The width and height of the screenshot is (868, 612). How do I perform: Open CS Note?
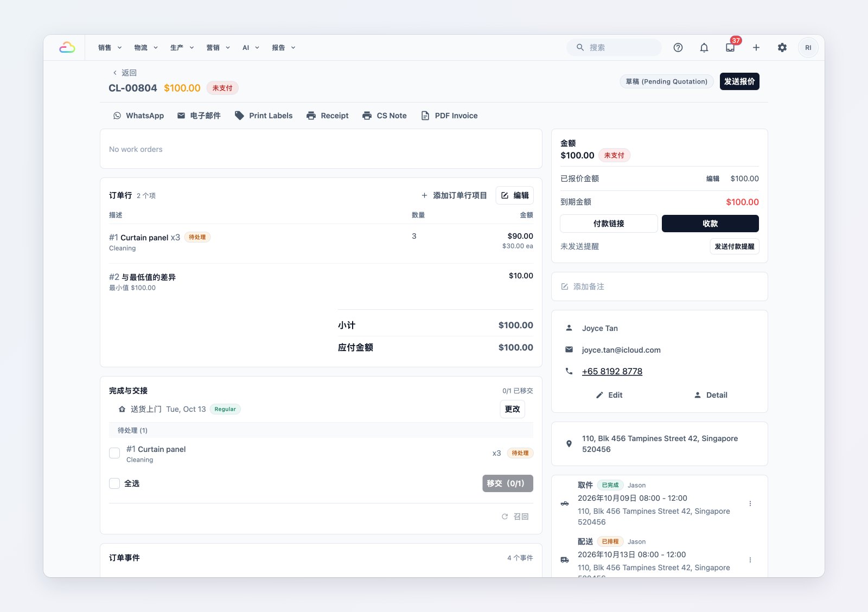click(x=385, y=116)
